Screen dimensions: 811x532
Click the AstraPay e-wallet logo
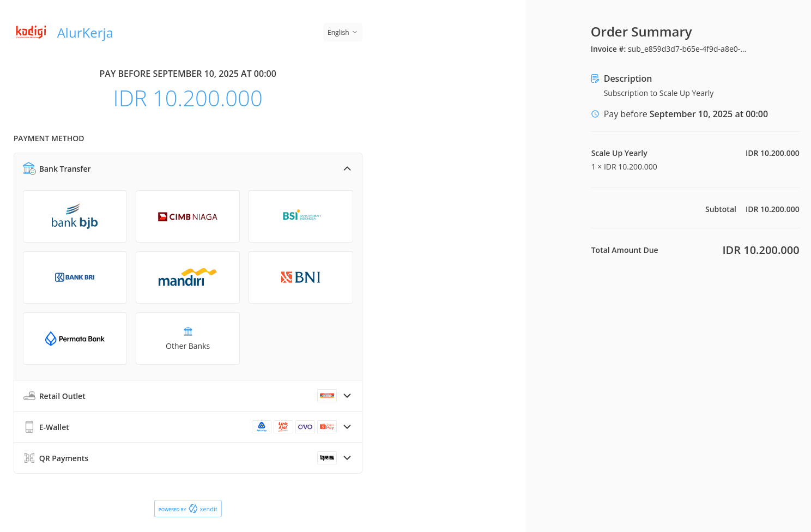(x=262, y=427)
